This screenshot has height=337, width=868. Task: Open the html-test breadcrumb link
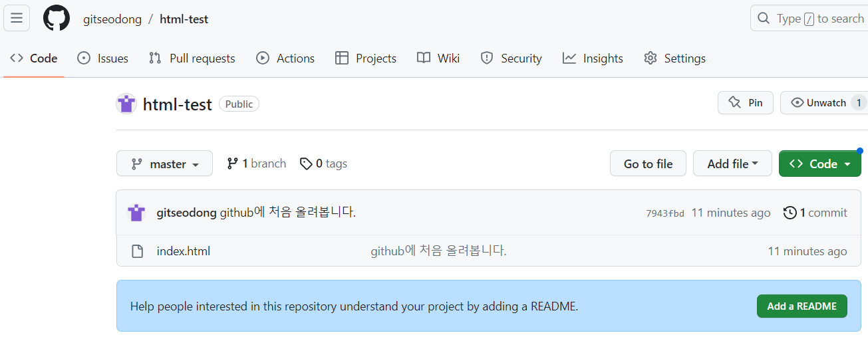pos(184,19)
